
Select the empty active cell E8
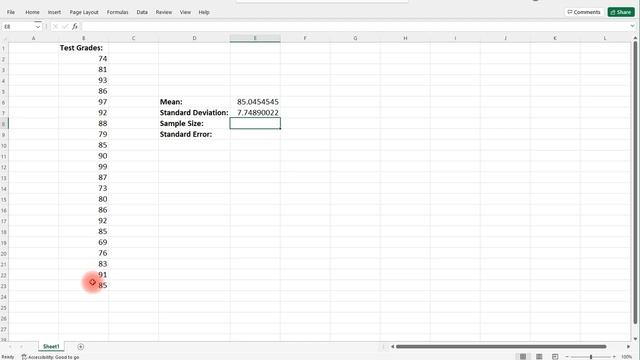[255, 124]
